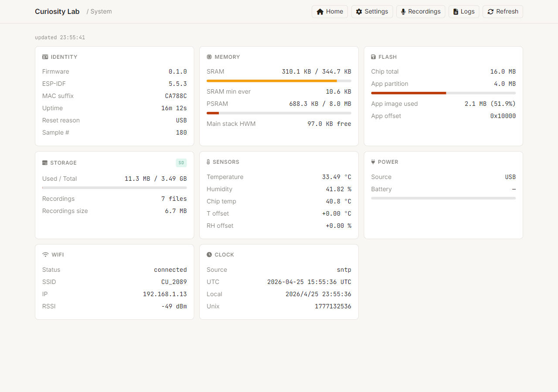Click the orange SRAM usage bar
Image resolution: width=558 pixels, height=392 pixels.
click(272, 81)
